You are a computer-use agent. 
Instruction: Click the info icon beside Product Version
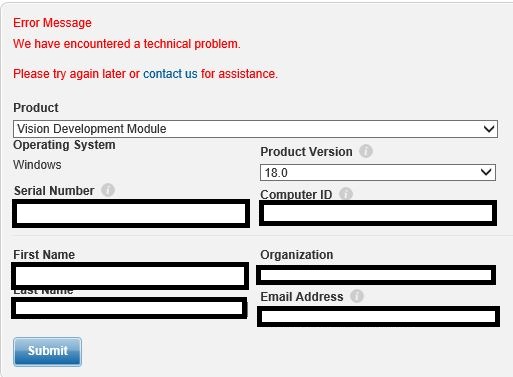pyautogui.click(x=366, y=151)
